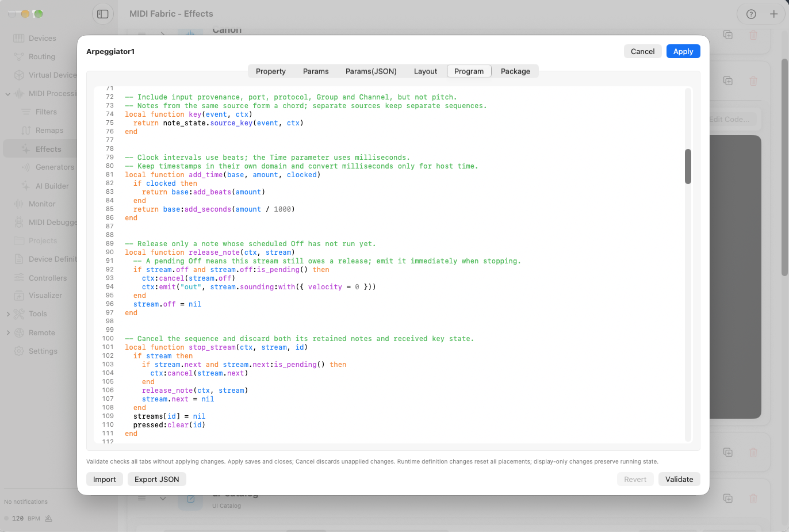Select the Package tab
The width and height of the screenshot is (789, 532).
[515, 71]
